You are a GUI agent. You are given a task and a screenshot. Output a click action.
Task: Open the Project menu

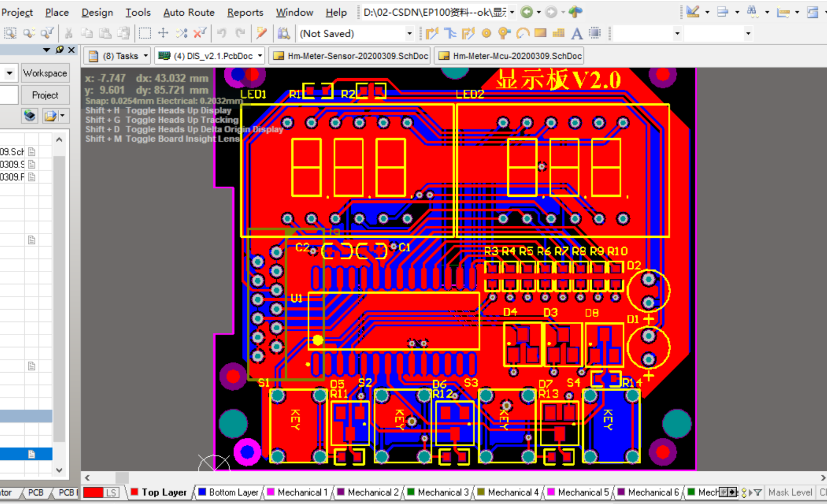coord(17,12)
